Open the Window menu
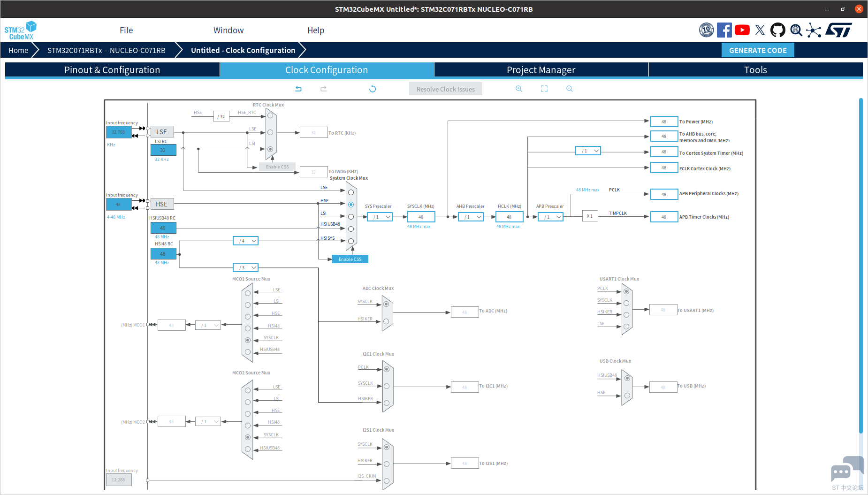 click(x=228, y=30)
